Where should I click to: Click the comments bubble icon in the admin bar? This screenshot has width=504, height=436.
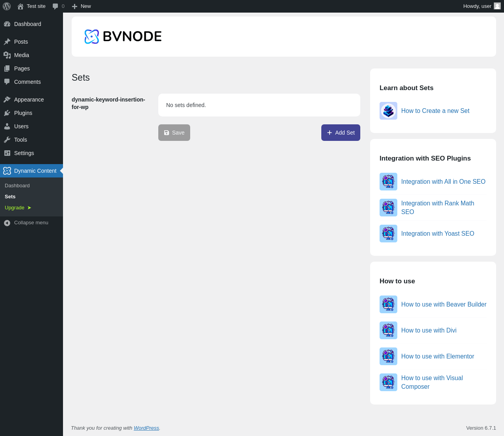(56, 6)
